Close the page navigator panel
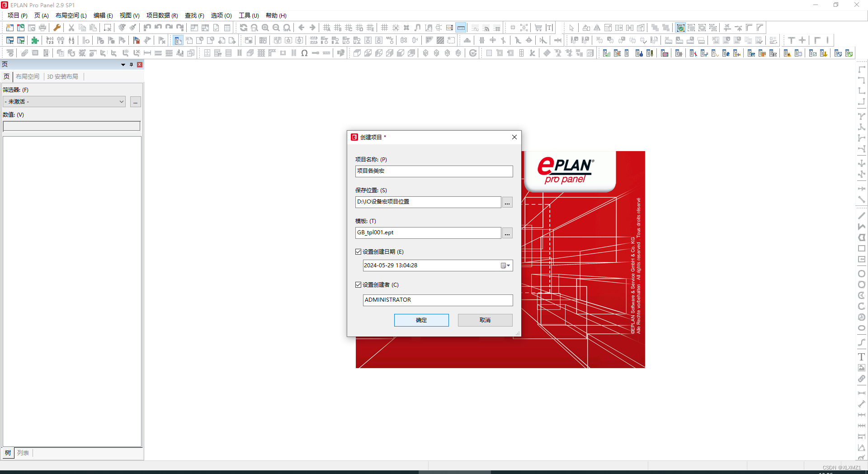 [140, 65]
